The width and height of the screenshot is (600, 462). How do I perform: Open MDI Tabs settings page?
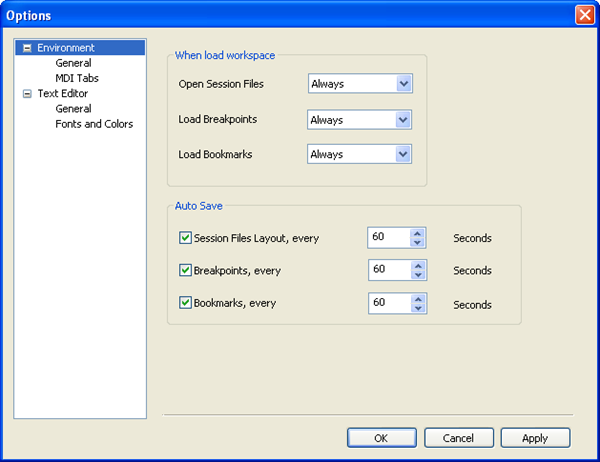tap(77, 78)
